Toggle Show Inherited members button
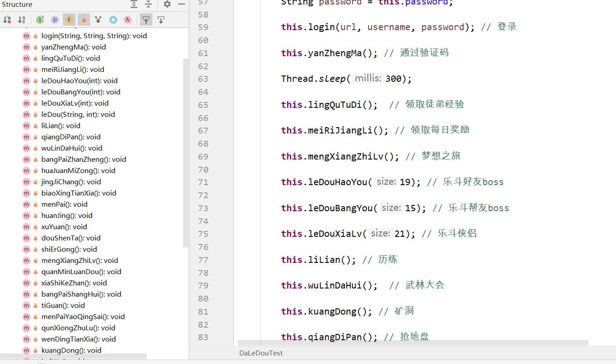Screen dimensions: 616x364 click(98, 19)
